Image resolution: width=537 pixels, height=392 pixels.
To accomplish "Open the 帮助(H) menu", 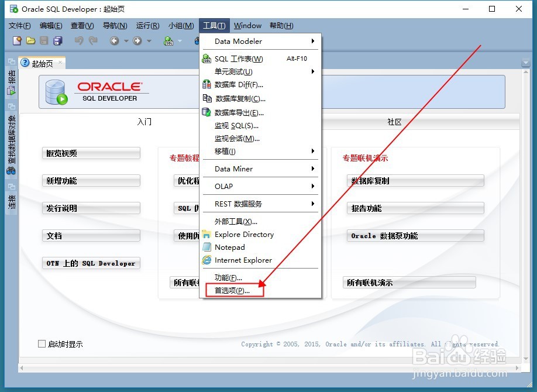I will [x=281, y=26].
